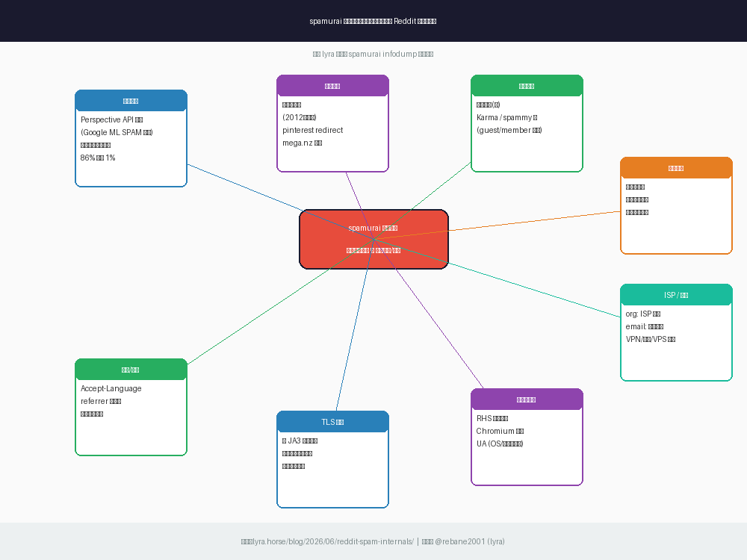This screenshot has height=560, width=747.
Task: Click the red spamurai central node
Action: pyautogui.click(x=373, y=239)
